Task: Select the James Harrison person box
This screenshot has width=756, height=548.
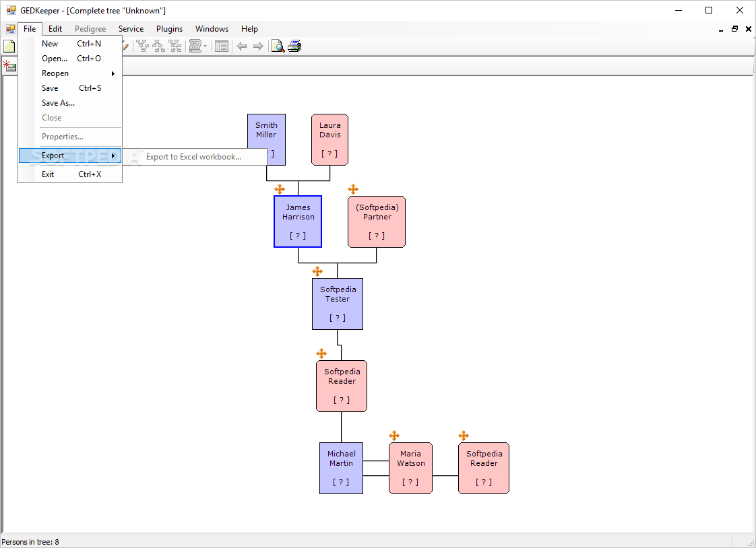Action: tap(298, 221)
